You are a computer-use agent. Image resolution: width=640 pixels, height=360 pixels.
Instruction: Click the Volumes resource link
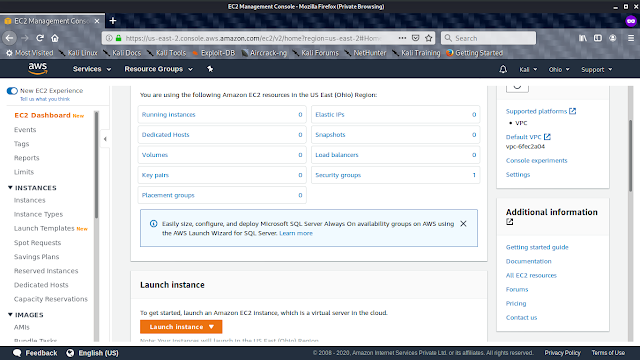point(155,155)
